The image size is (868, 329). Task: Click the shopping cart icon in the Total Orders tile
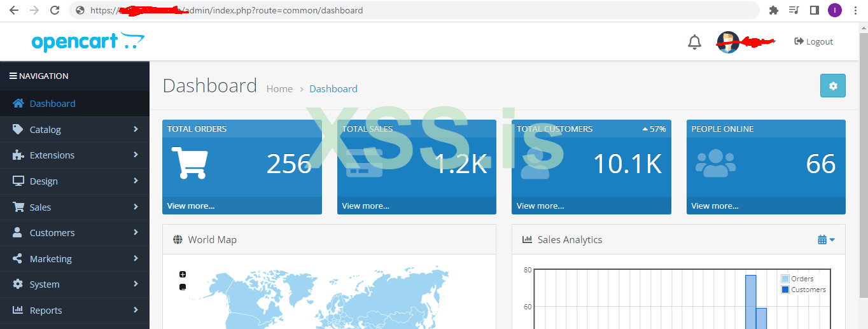(190, 163)
